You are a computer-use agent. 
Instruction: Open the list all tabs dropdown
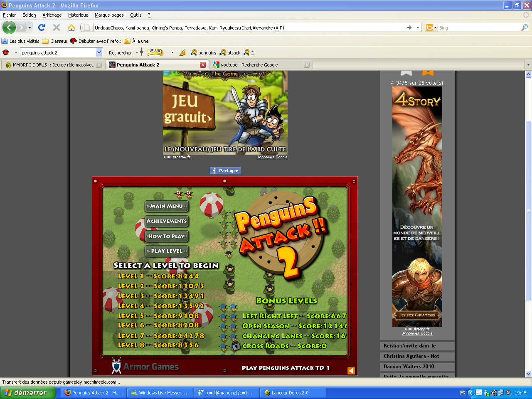coord(528,65)
